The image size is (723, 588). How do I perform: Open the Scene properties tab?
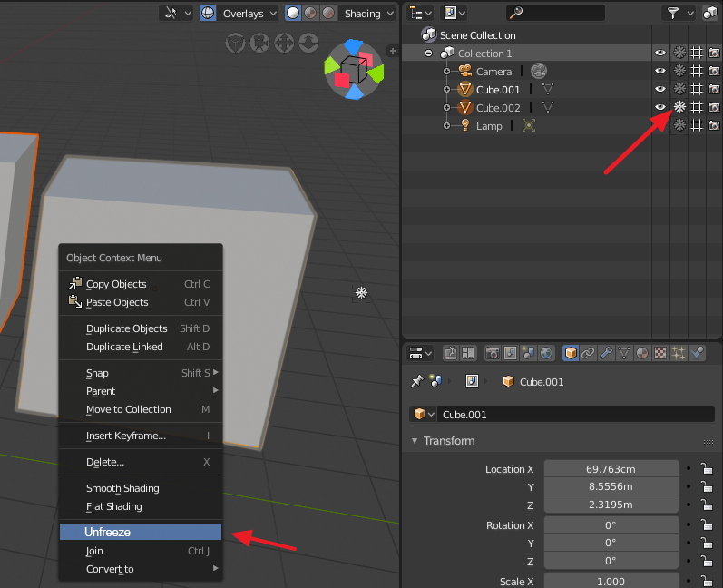[529, 353]
